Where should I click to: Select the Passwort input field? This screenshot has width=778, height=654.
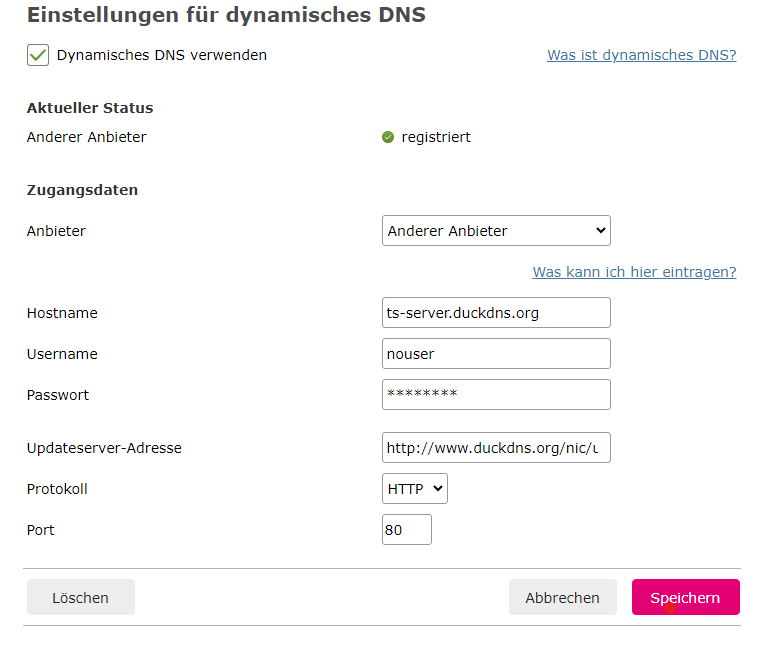[x=496, y=395]
